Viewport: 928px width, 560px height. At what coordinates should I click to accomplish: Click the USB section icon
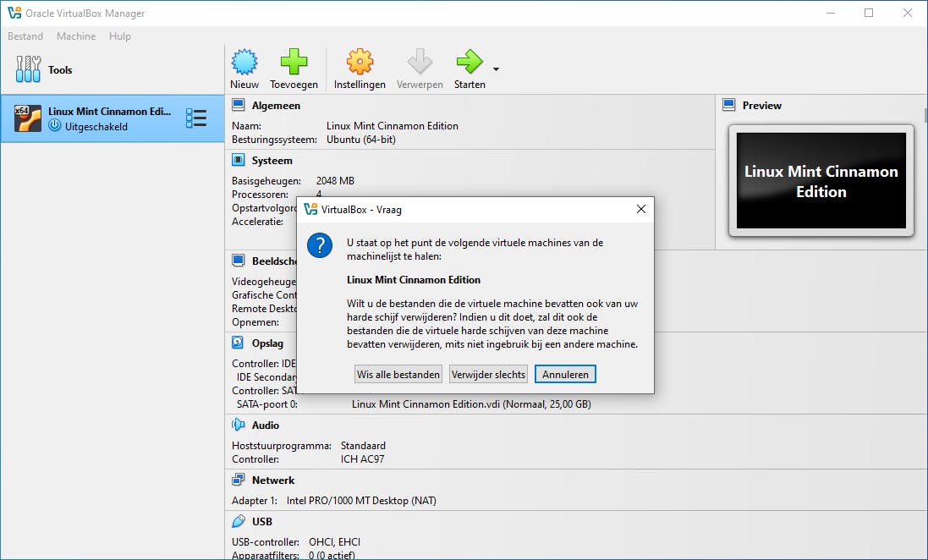click(238, 521)
